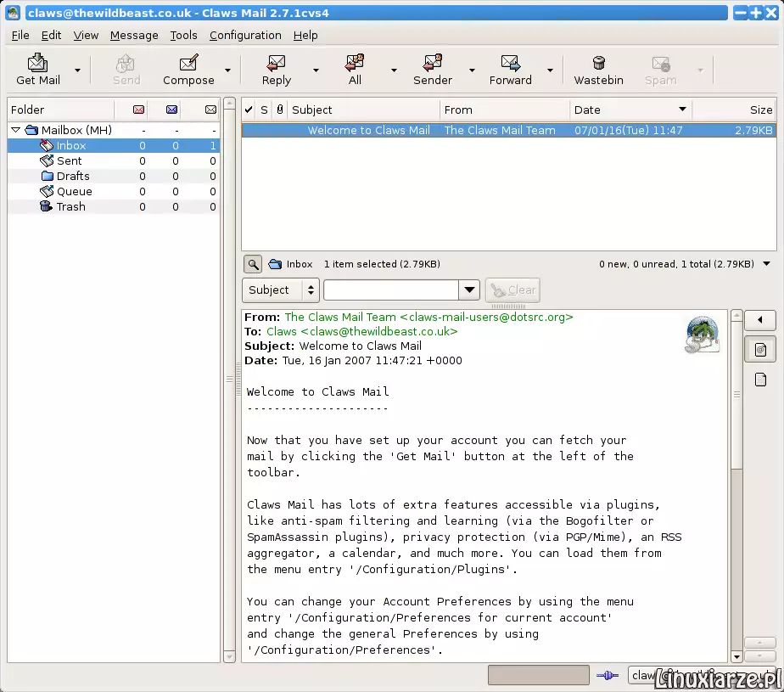
Task: Click the folder pane scrollbar up arrow
Action: 229,104
